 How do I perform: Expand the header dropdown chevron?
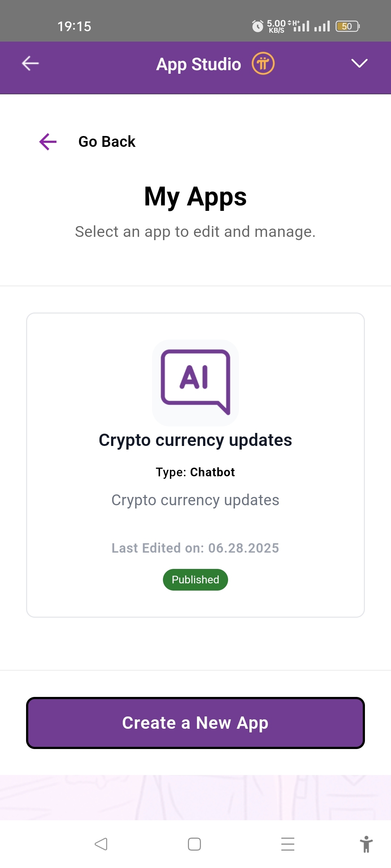point(360,64)
